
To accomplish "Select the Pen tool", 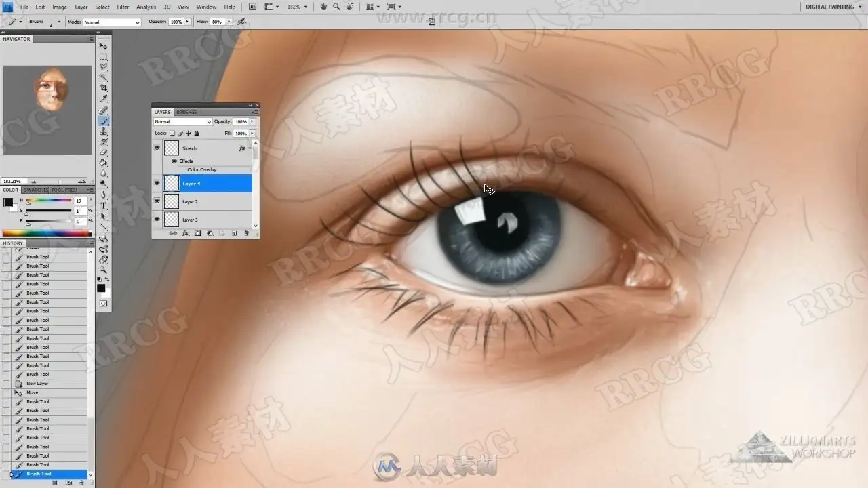I will [104, 195].
